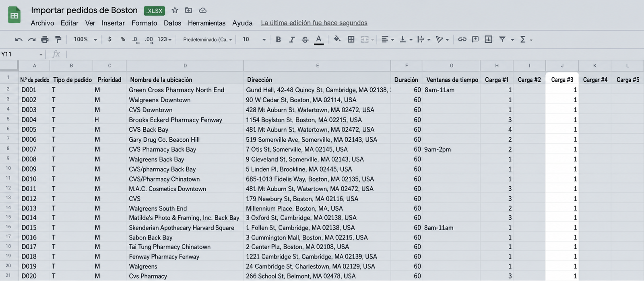Open the Ayuda menu
Screen dimensions: 644x281
tap(242, 23)
